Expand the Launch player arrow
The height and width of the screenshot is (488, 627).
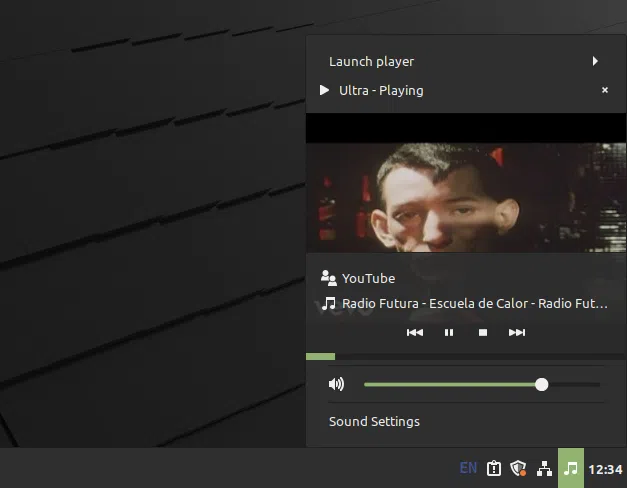pyautogui.click(x=595, y=61)
